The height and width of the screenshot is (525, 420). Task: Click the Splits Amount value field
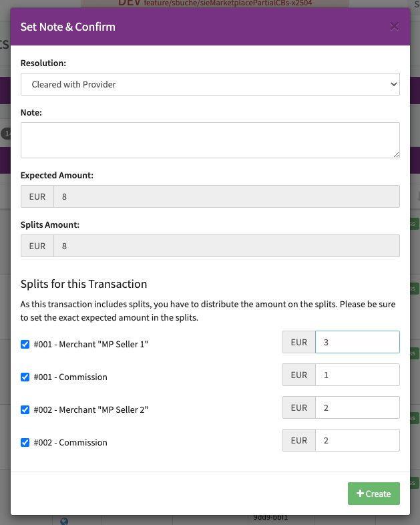tap(226, 246)
